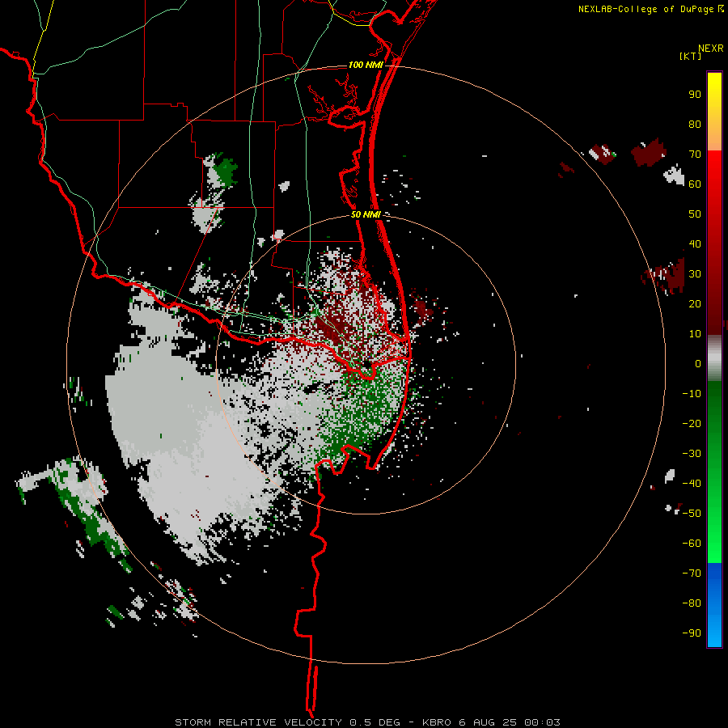Click the -60 value on velocity scale
The image size is (728, 728).
692,544
